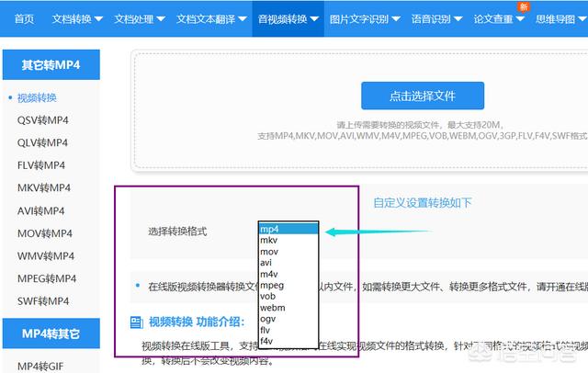Open FLV转MP4 in the sidebar

41,165
